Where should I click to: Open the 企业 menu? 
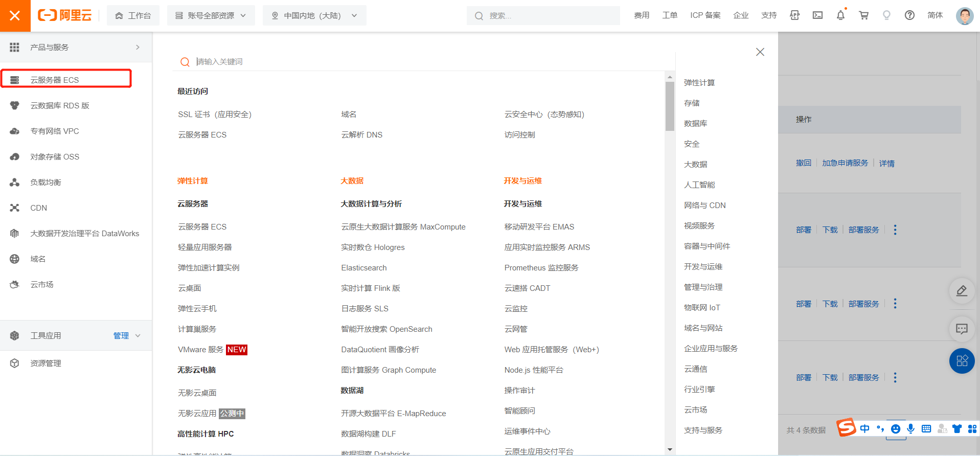point(741,15)
